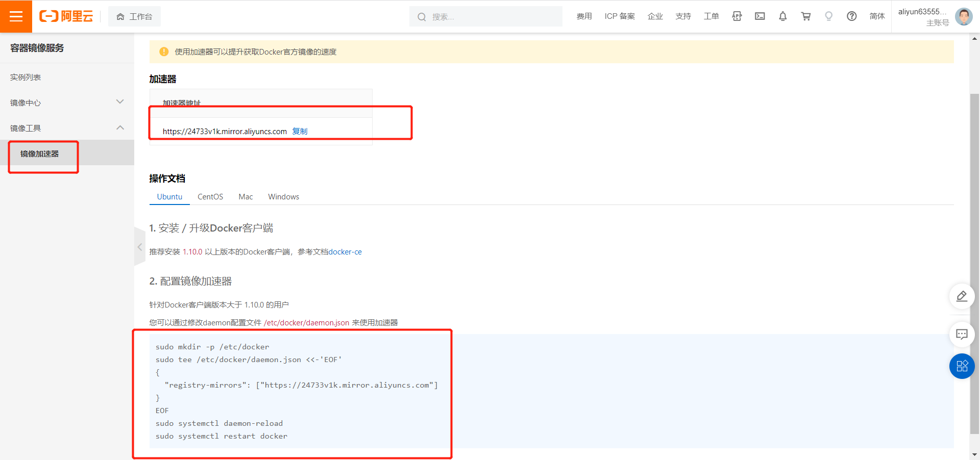The image size is (980, 460).
Task: Open the user avatar account menu
Action: pyautogui.click(x=964, y=16)
